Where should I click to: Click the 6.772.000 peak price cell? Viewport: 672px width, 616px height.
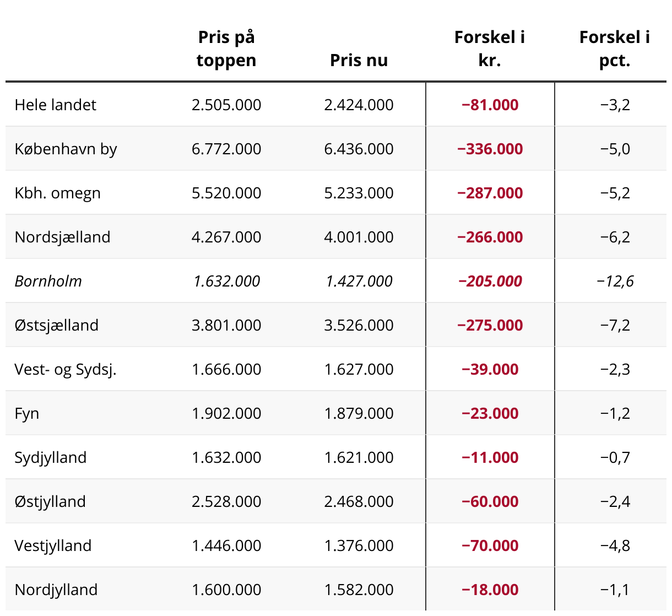[226, 149]
